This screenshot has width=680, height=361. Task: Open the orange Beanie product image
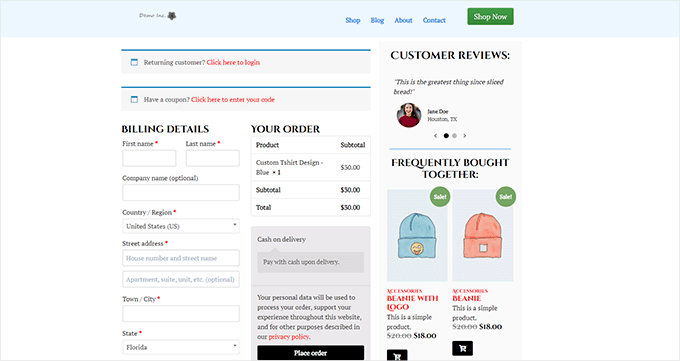click(483, 236)
